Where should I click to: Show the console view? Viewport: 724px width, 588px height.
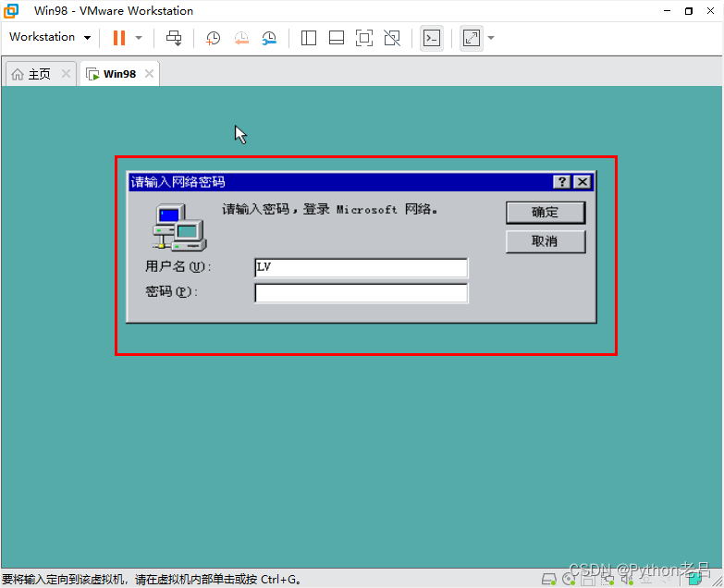pos(432,38)
